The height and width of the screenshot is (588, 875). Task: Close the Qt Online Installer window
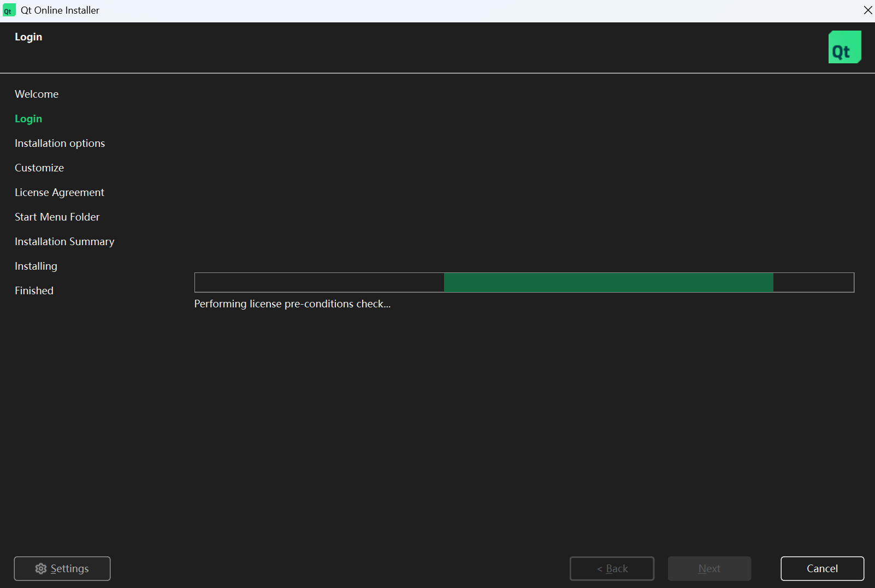867,10
